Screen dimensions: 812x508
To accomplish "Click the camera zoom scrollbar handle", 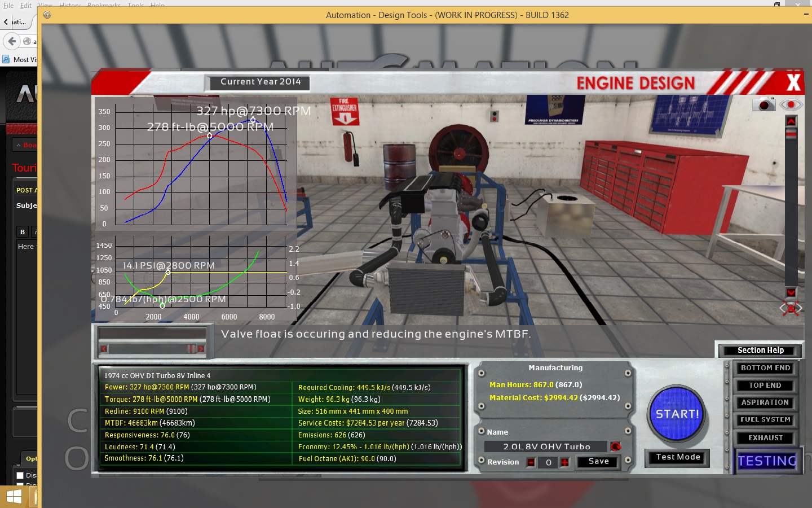I will [x=791, y=133].
